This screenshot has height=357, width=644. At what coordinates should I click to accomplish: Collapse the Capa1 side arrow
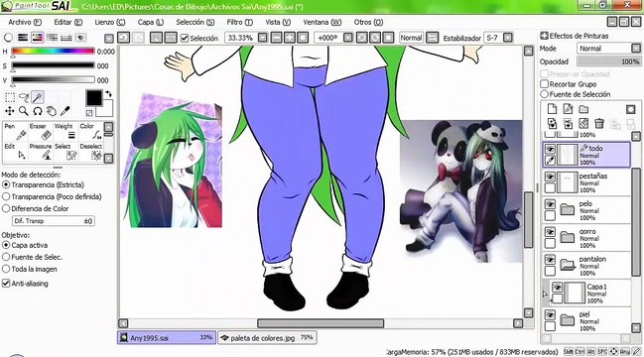(x=546, y=294)
